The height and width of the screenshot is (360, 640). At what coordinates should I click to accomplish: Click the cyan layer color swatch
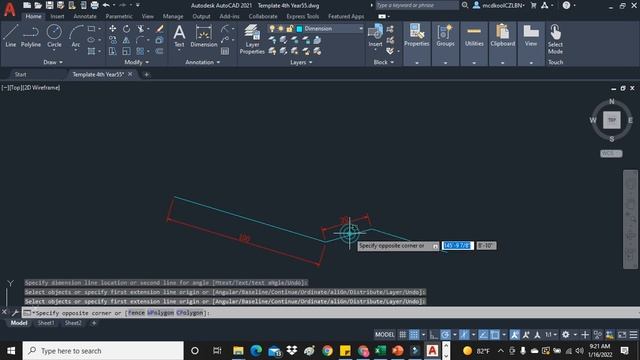pos(299,29)
